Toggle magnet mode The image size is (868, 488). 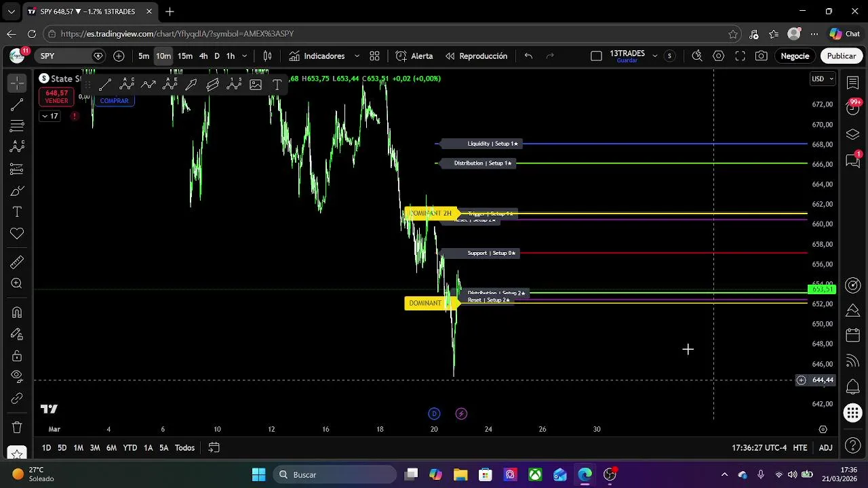click(17, 312)
